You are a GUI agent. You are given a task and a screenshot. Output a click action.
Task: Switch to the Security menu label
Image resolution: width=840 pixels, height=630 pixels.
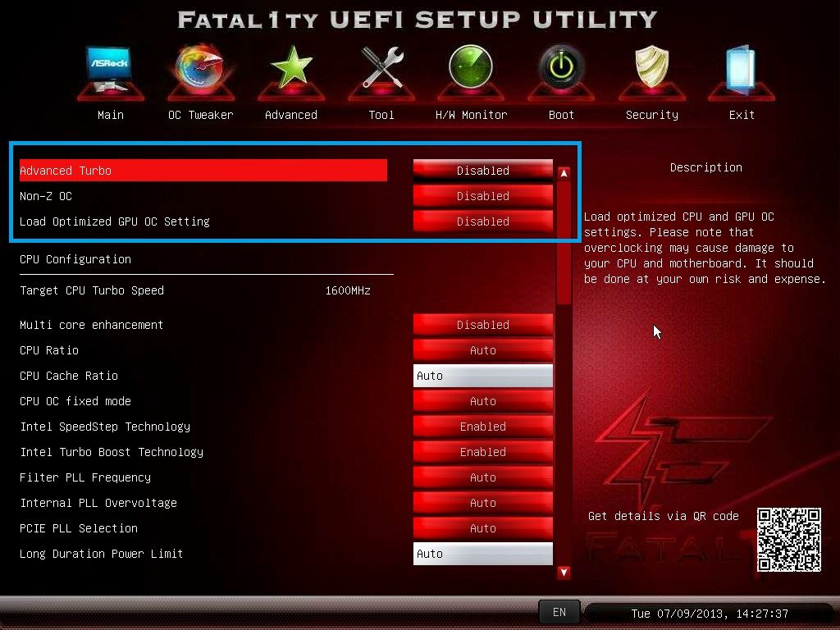651,115
